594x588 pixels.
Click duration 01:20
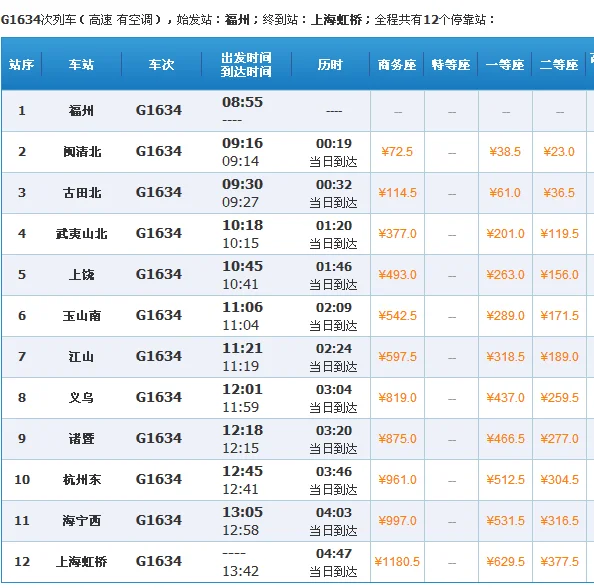(x=334, y=225)
